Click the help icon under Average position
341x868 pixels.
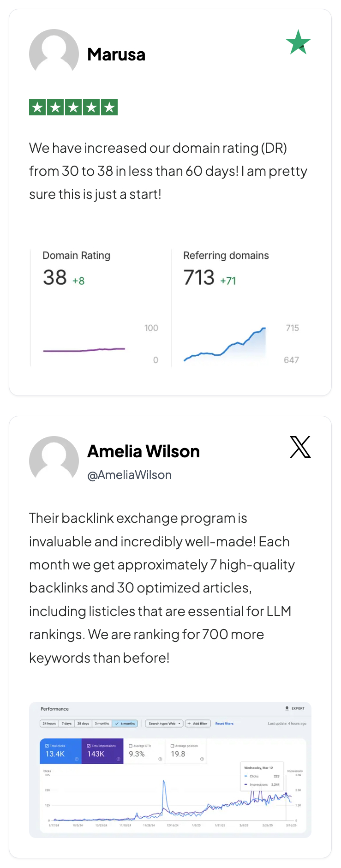point(202,759)
